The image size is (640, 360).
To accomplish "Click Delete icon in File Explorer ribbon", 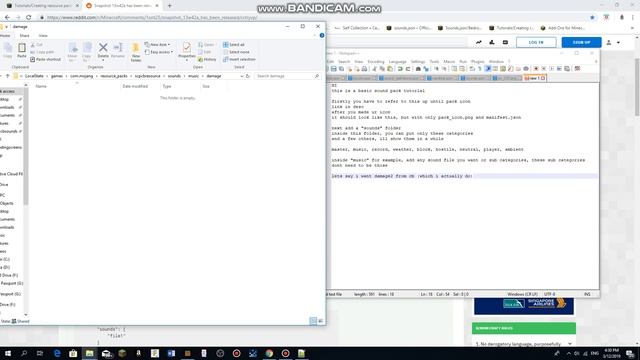I will point(103,51).
